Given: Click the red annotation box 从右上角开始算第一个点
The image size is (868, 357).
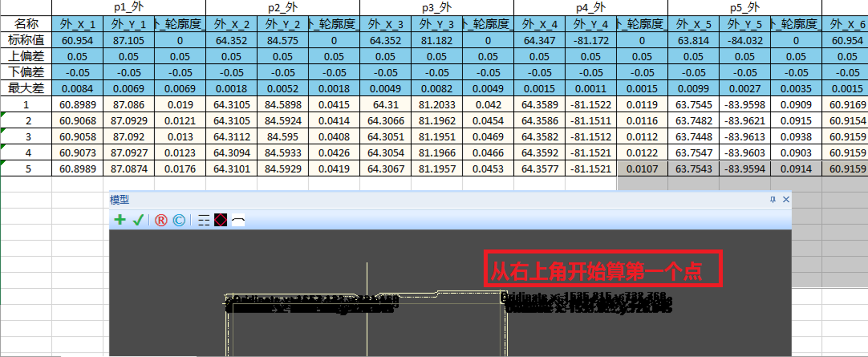Looking at the screenshot, I should pyautogui.click(x=603, y=269).
